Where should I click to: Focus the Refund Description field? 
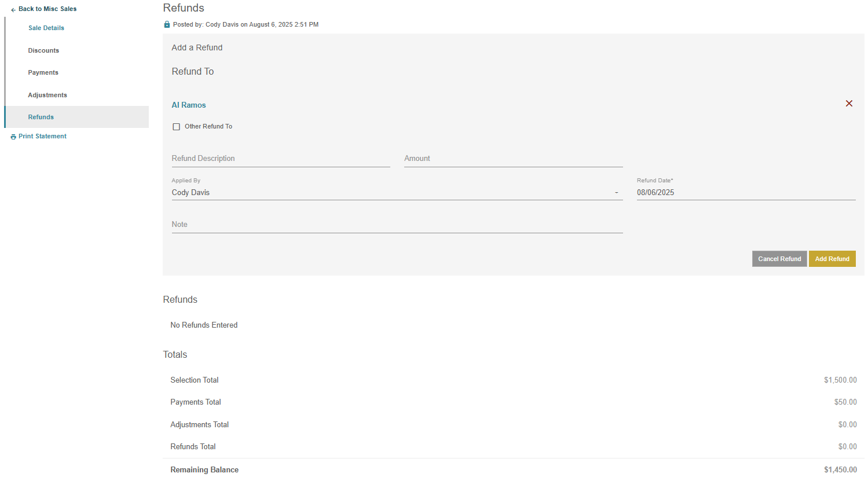280,159
